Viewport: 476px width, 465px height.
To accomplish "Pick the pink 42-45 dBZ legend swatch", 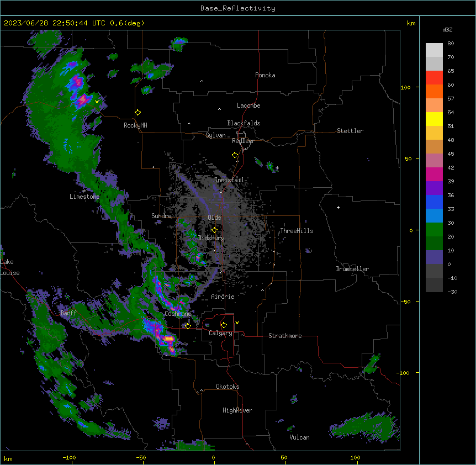I will coord(434,161).
